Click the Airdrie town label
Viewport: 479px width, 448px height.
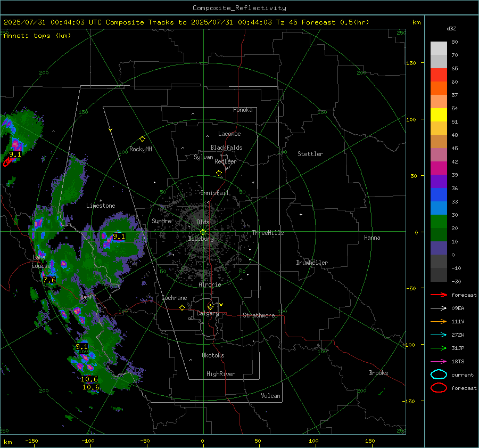click(210, 284)
